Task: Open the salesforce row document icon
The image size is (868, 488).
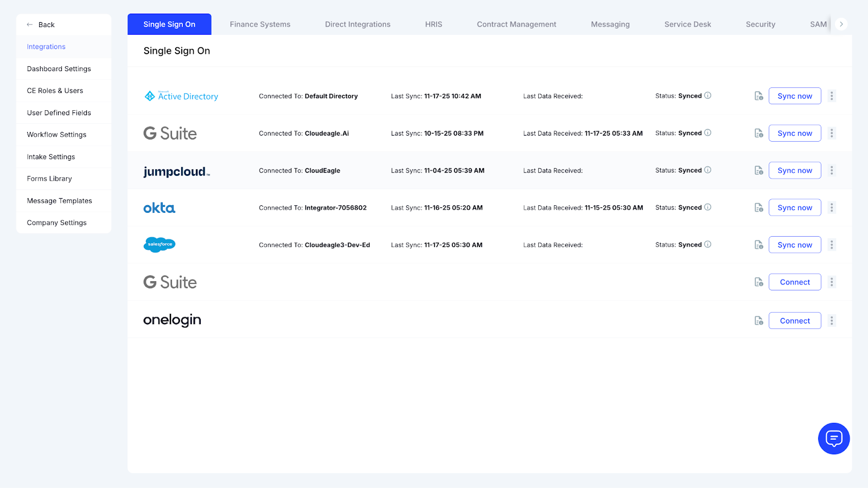Action: click(759, 245)
